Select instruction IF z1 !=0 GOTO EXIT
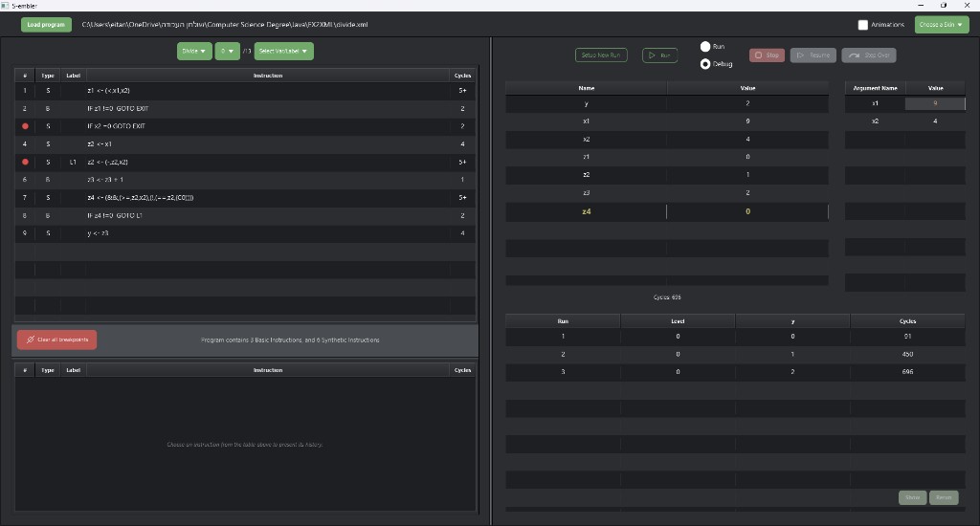Viewport: 980px width, 526px height. pyautogui.click(x=245, y=109)
